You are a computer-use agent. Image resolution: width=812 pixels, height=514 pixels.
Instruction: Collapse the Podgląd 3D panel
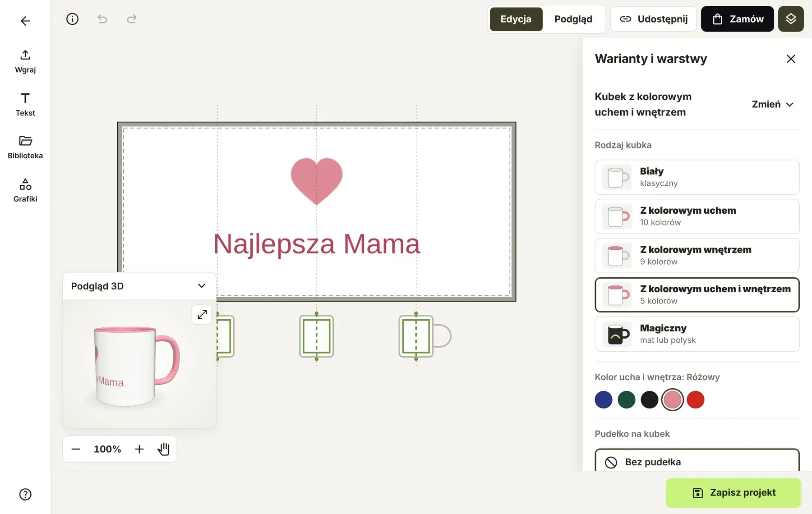click(x=202, y=286)
